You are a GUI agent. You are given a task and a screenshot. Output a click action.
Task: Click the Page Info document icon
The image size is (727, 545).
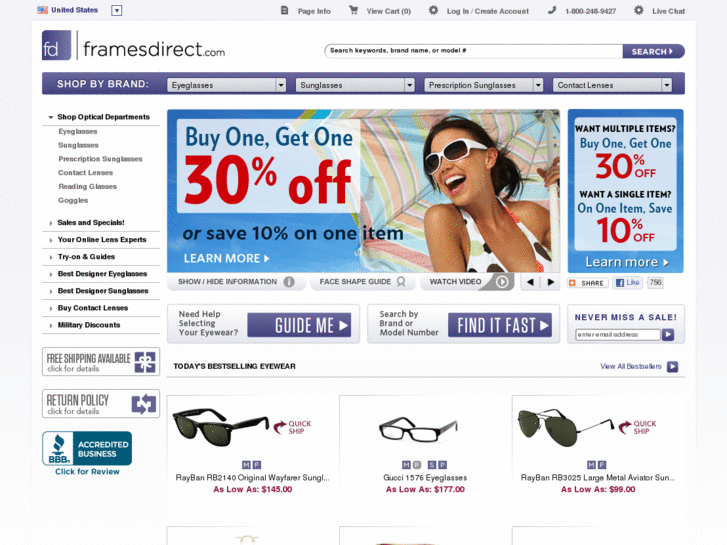pos(284,10)
